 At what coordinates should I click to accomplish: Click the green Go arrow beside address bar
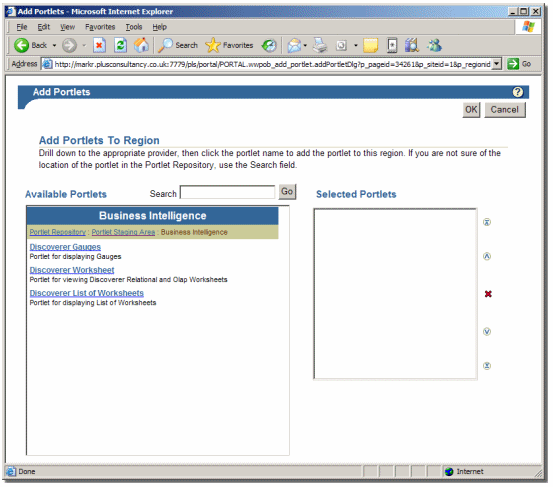click(x=513, y=64)
